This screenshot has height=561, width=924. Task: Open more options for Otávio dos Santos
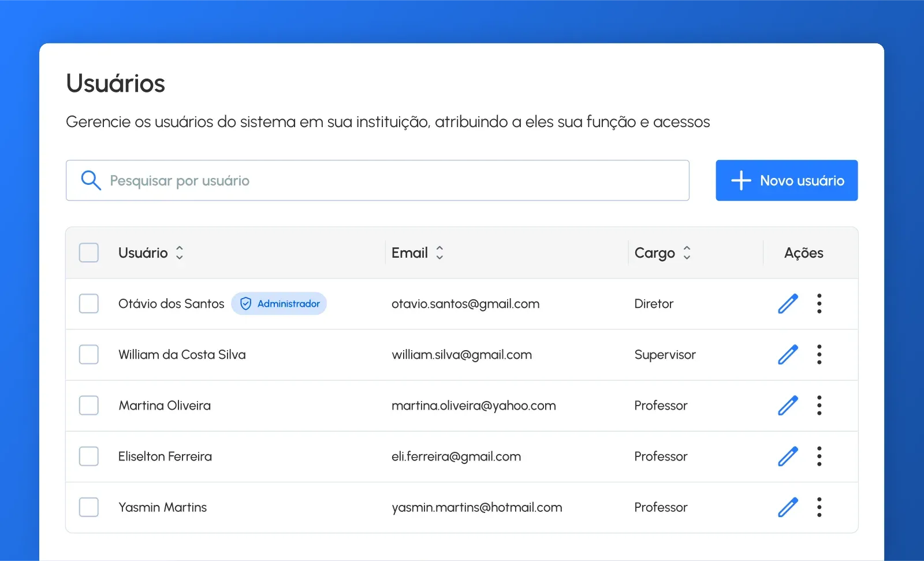[x=819, y=303]
